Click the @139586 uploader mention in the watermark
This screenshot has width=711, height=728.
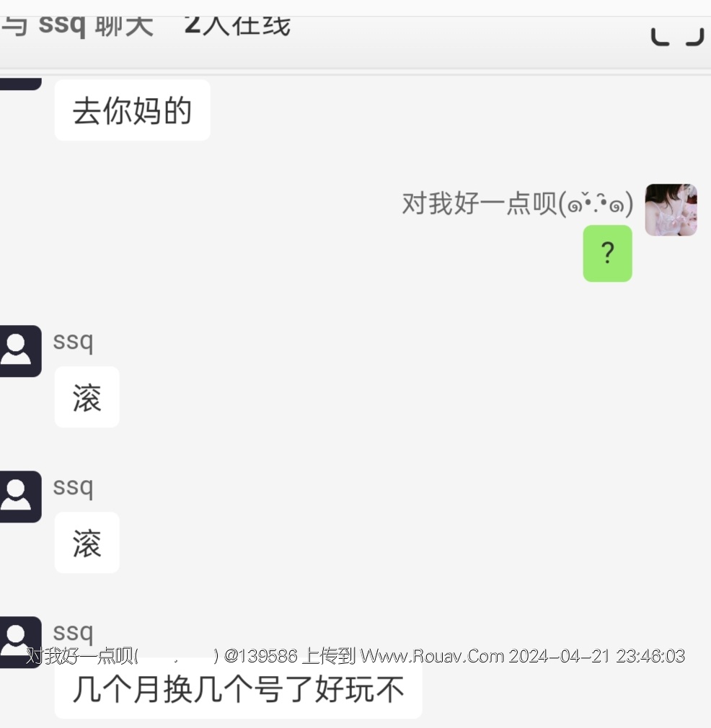(x=260, y=656)
